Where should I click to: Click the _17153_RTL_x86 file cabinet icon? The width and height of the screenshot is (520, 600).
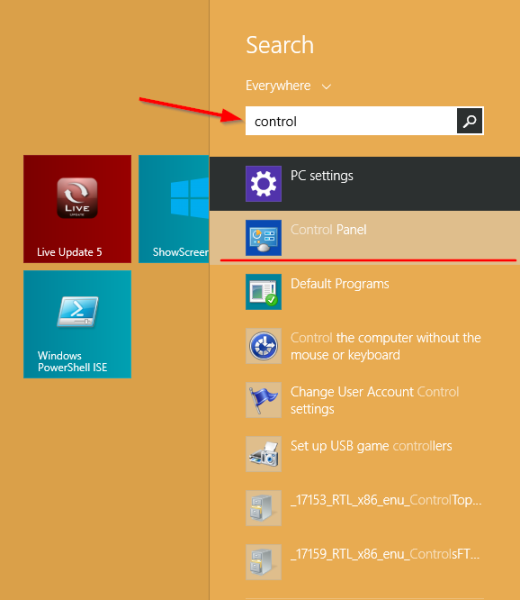tap(264, 508)
